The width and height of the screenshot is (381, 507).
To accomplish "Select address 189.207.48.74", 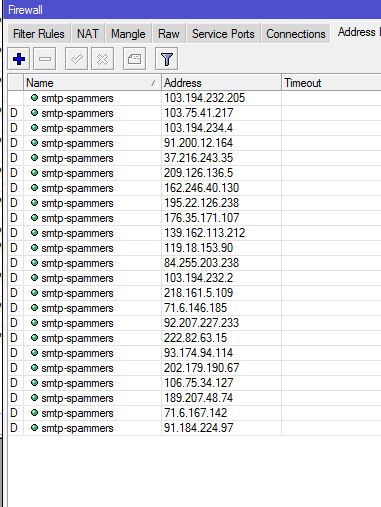I will 198,398.
